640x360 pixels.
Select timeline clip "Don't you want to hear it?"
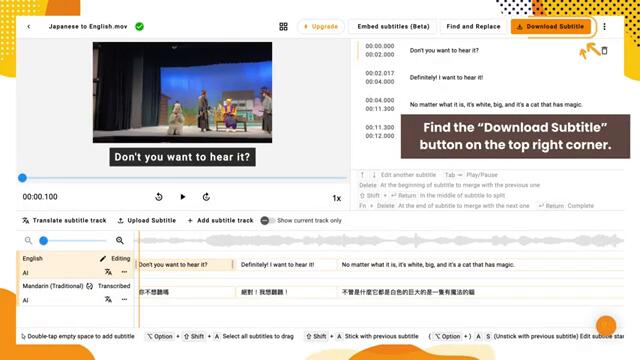coord(185,264)
